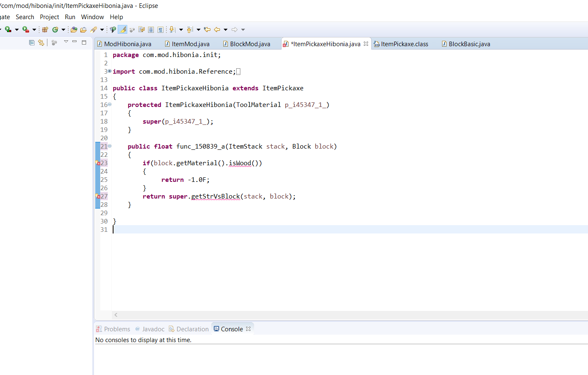This screenshot has width=588, height=375.
Task: Click the greyed Word Wrap toolbar icon
Action: pyautogui.click(x=132, y=30)
